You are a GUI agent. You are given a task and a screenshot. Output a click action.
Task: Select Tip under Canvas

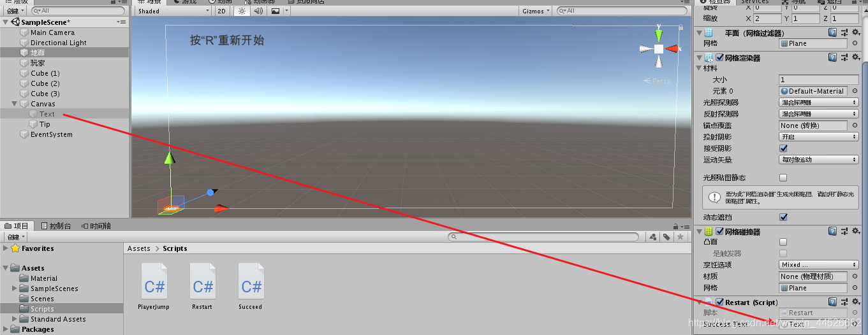tap(45, 124)
